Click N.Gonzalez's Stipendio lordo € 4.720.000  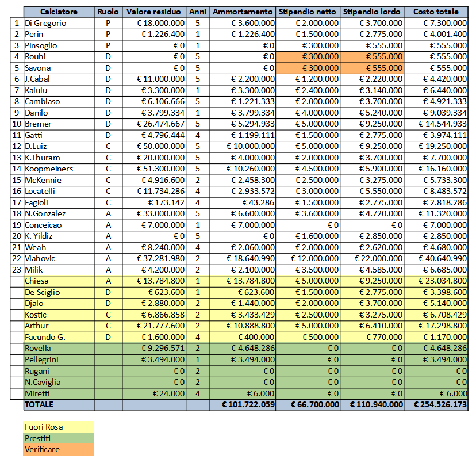[x=372, y=214]
